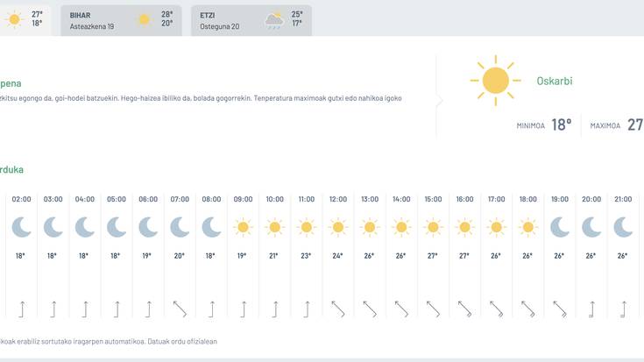The height and width of the screenshot is (362, 644).
Task: Click the 21:00 hour label
Action: [623, 199]
